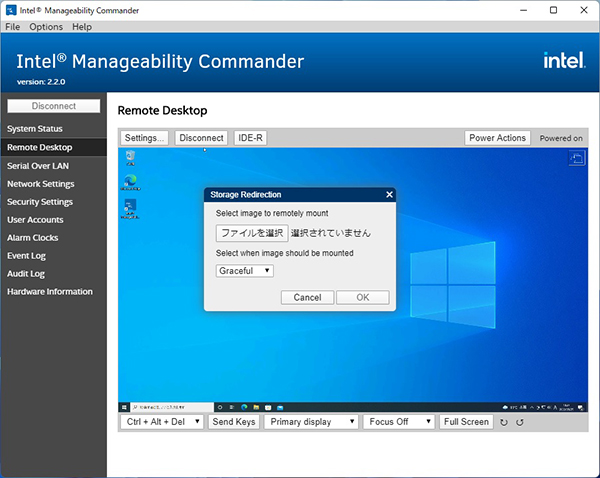Click the Power Actions button

pos(497,138)
